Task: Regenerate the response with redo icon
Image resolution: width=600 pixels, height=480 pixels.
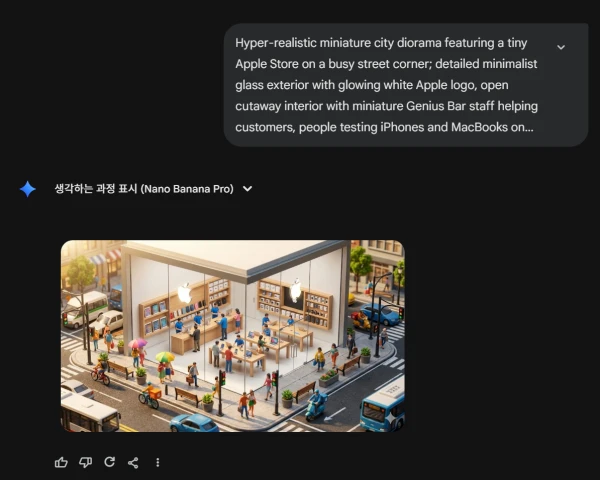Action: [109, 462]
